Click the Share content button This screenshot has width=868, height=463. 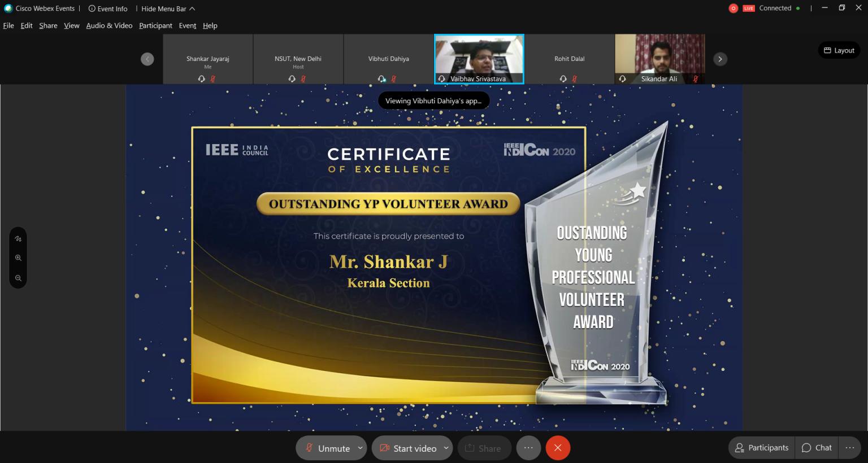point(484,448)
